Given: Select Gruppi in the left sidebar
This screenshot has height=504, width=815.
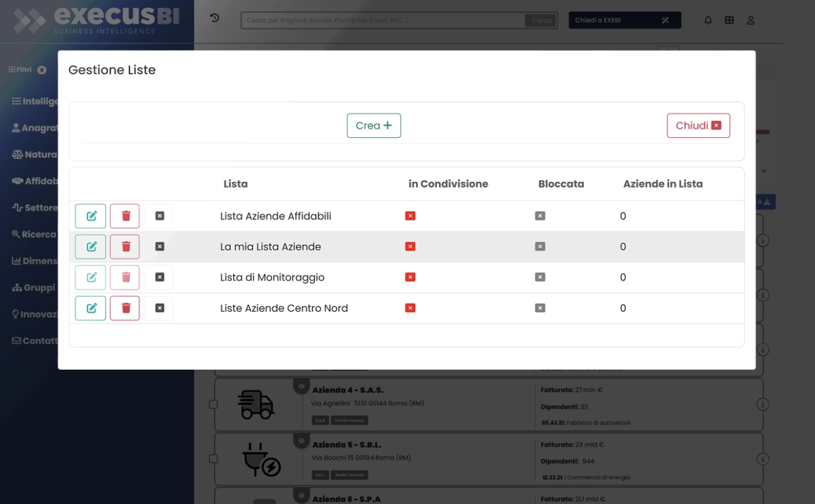Looking at the screenshot, I should [33, 287].
